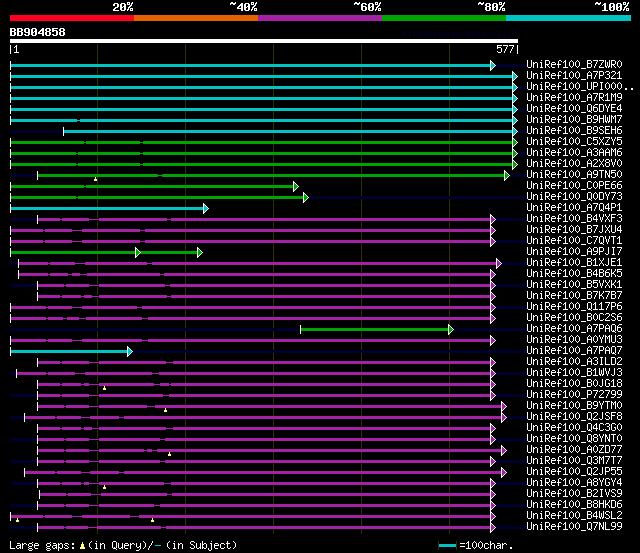Open the UniRef100_B4B6K5 entry
Image resolution: width=640 pixels, height=553 pixels.
574,274
